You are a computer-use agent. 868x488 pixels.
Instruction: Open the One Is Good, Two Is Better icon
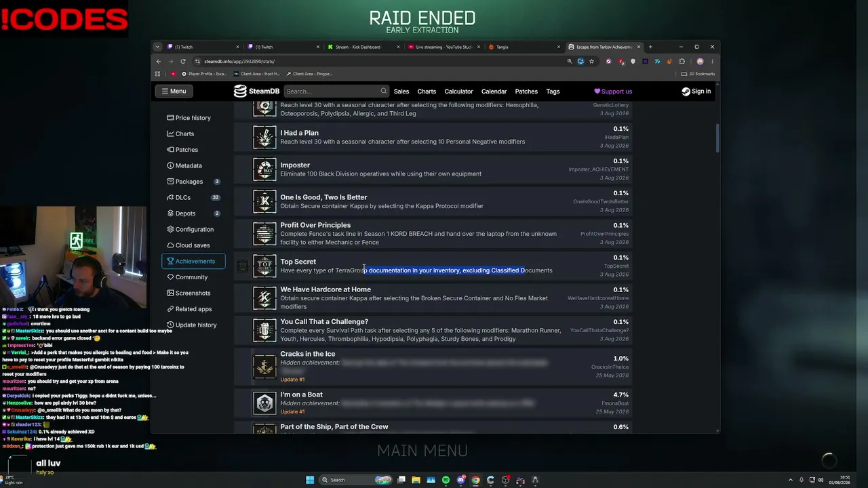click(x=264, y=201)
